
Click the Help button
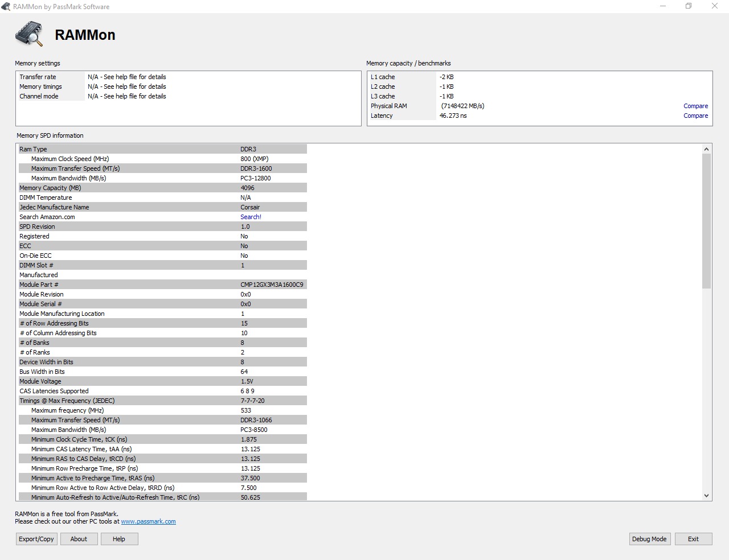(x=119, y=539)
